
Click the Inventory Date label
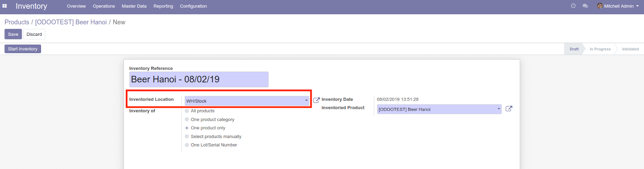tap(337, 99)
